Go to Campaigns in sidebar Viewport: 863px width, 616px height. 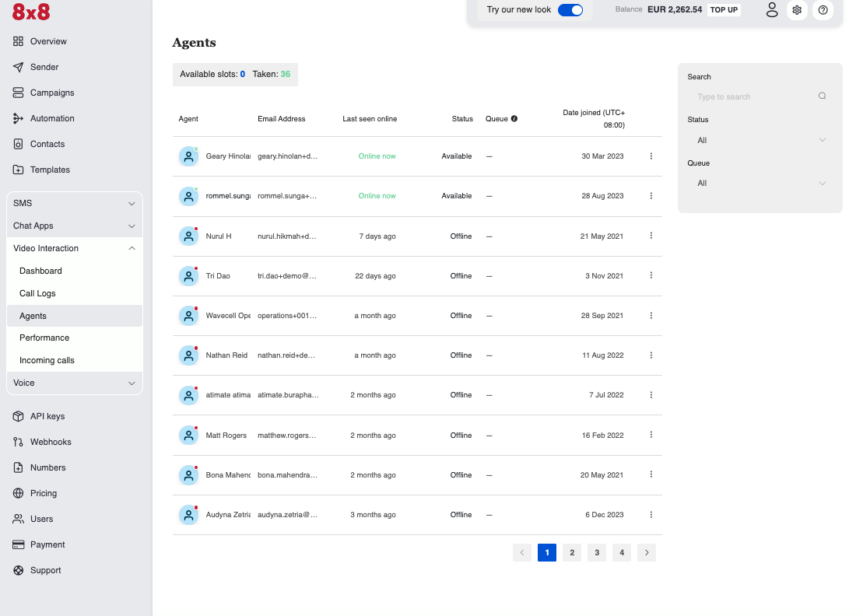[52, 93]
